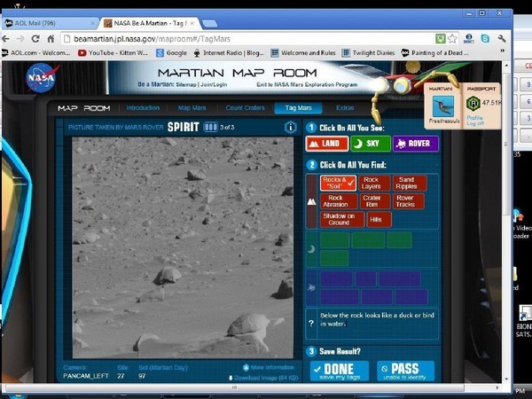532x399 pixels.
Task: Click the browser Forward arrow
Action: (x=20, y=39)
